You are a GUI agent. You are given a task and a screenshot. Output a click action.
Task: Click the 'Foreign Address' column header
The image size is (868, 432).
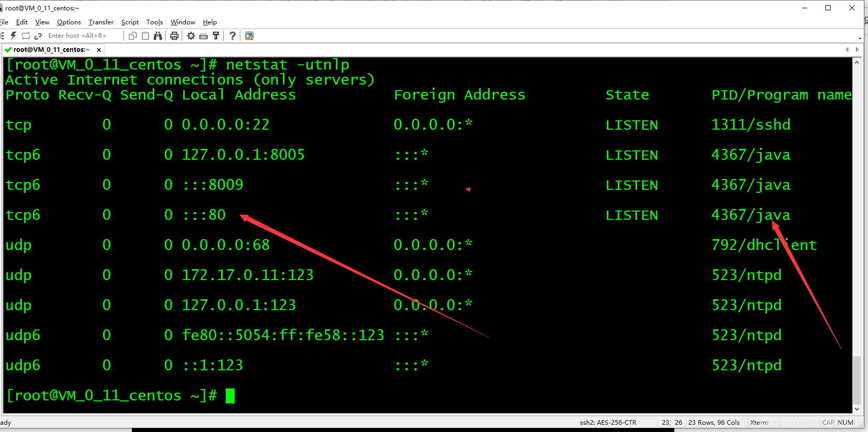pyautogui.click(x=459, y=95)
